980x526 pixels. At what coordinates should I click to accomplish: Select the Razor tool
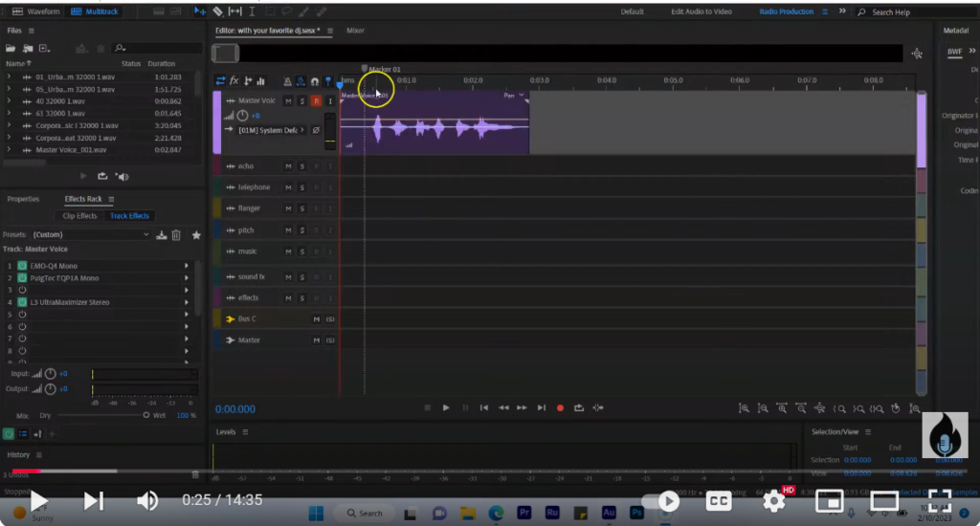pyautogui.click(x=217, y=11)
